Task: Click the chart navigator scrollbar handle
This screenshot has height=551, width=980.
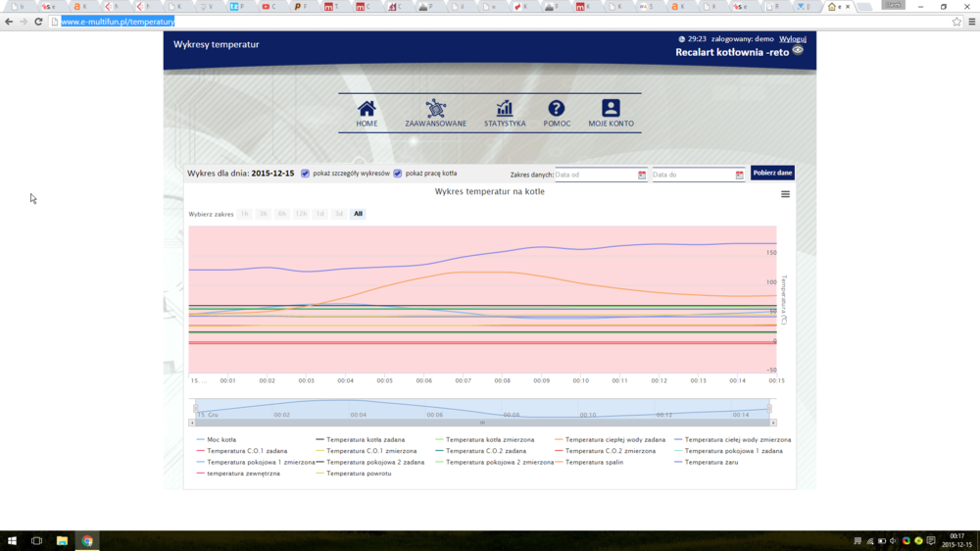Action: (482, 423)
